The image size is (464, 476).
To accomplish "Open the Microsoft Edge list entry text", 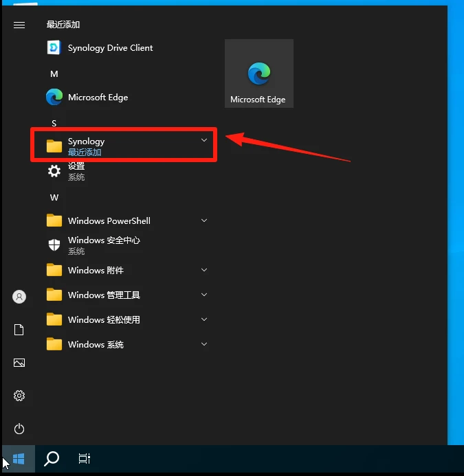I will [x=98, y=98].
